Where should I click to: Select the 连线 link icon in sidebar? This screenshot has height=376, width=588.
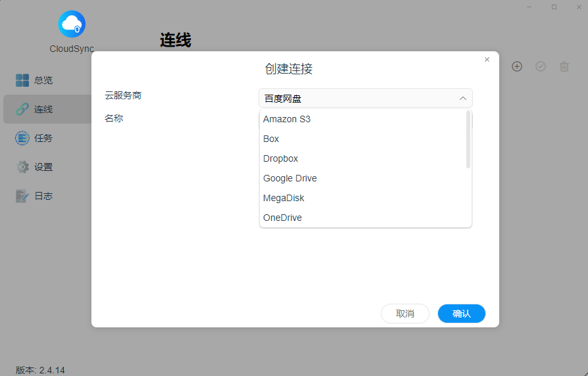[x=22, y=109]
